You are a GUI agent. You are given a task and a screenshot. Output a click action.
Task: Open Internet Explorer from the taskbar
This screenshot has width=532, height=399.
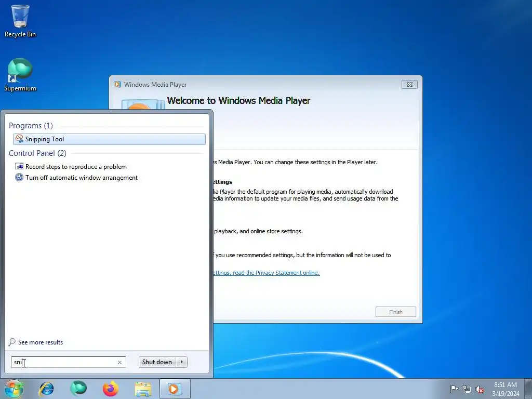[x=46, y=389]
